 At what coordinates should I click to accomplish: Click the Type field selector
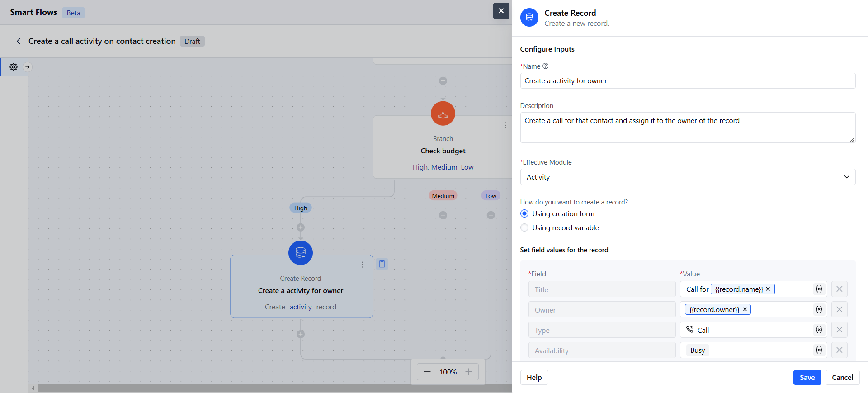(x=602, y=330)
